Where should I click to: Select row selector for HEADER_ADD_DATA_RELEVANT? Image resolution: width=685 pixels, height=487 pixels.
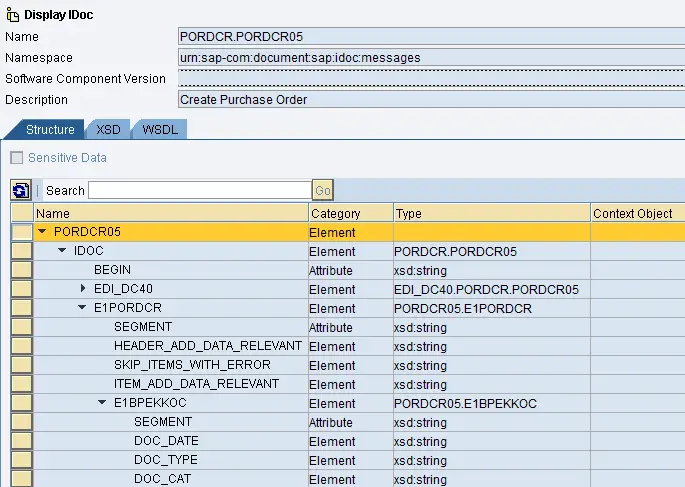pyautogui.click(x=22, y=346)
